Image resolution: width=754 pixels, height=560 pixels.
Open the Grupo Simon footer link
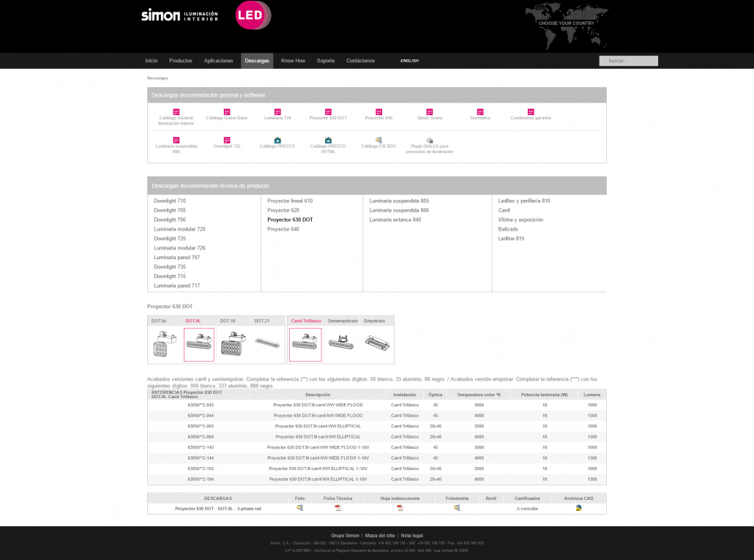click(345, 536)
